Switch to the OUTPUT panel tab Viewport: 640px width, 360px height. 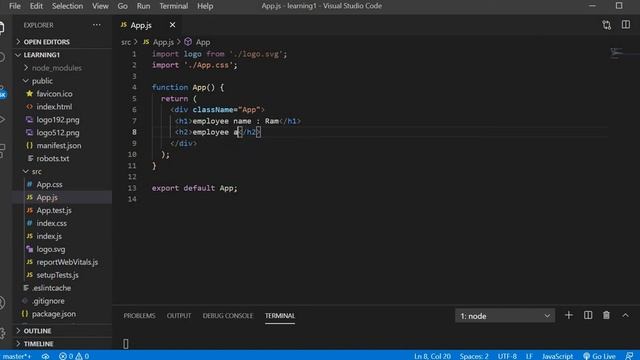point(179,316)
